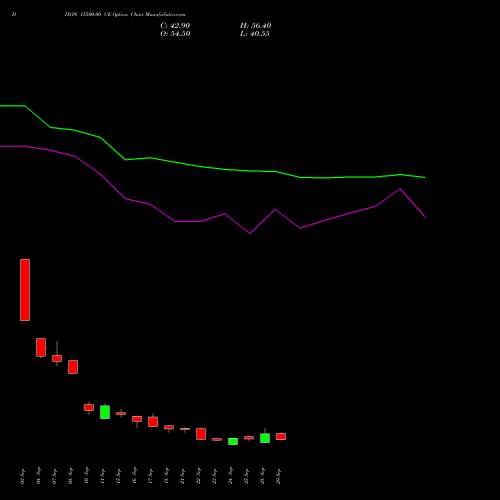Viewport: 500px width, 500px height.
Task: Click the '29 Sep' date axis label
Action: (x=279, y=475)
